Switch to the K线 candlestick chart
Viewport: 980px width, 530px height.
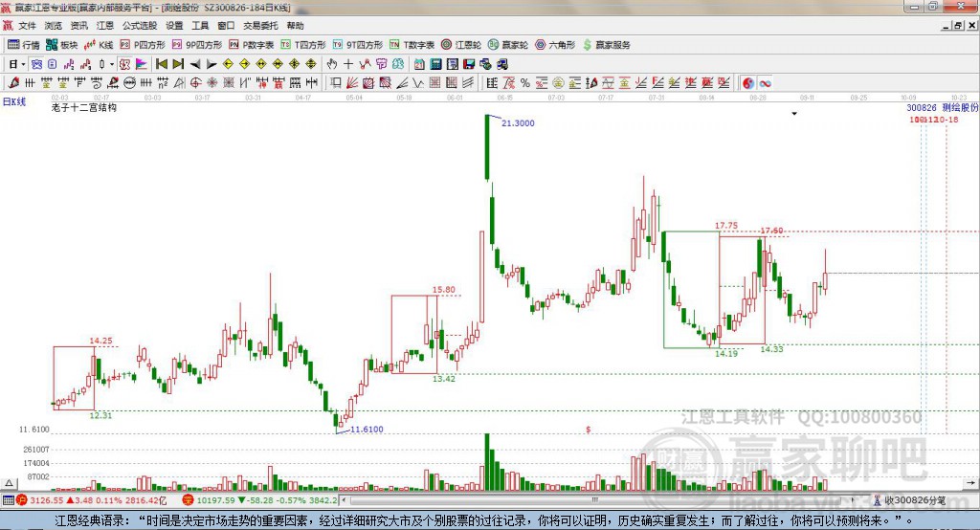(99, 45)
